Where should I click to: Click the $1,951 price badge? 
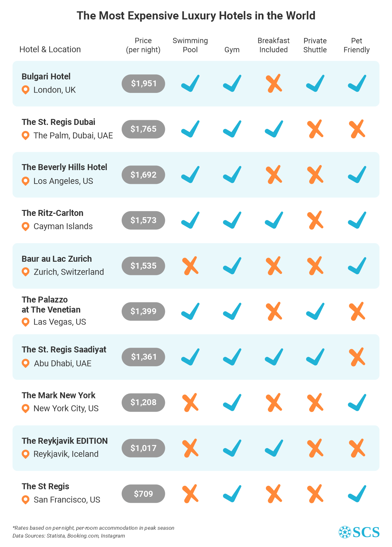tap(143, 83)
